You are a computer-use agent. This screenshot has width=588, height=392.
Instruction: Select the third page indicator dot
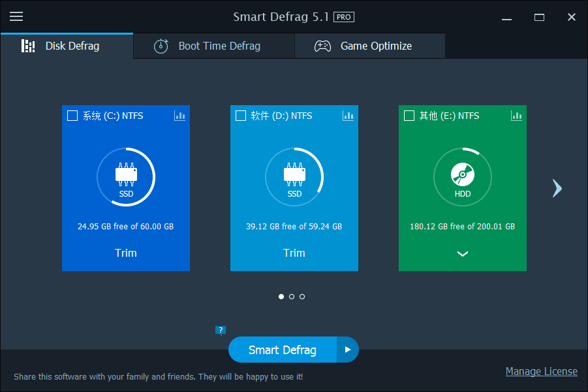pyautogui.click(x=302, y=297)
